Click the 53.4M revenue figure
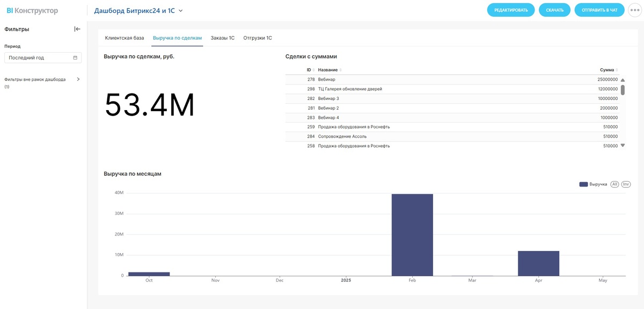The width and height of the screenshot is (644, 309). click(x=150, y=105)
